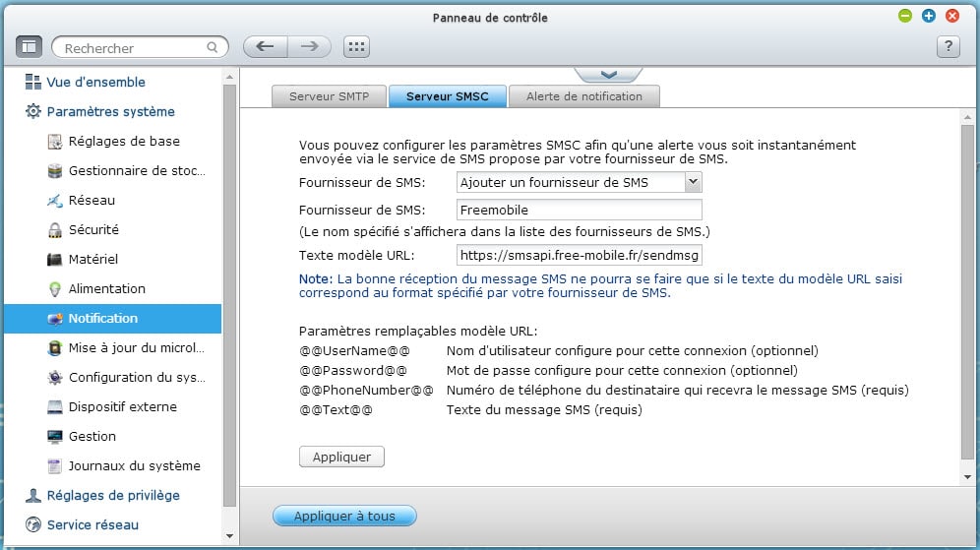Screen dimensions: 980x550
Task: Switch to the Serveur SMTP tab
Action: tap(329, 96)
